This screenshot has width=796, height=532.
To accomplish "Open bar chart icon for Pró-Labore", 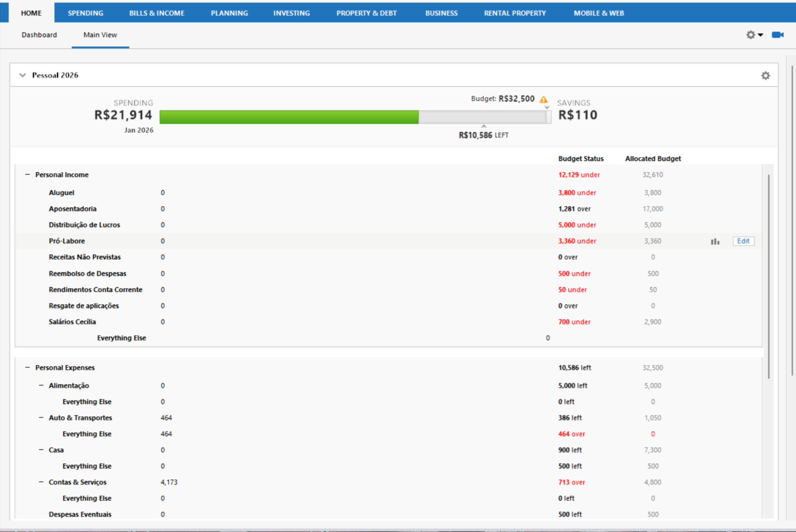I will 715,241.
